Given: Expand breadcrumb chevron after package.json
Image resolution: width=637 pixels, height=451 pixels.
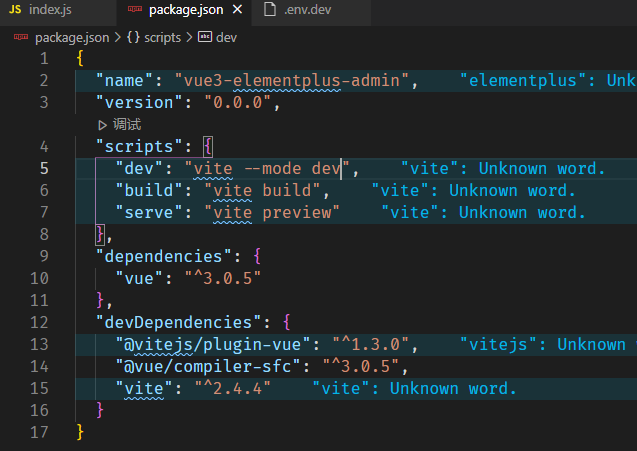Looking at the screenshot, I should pos(118,38).
